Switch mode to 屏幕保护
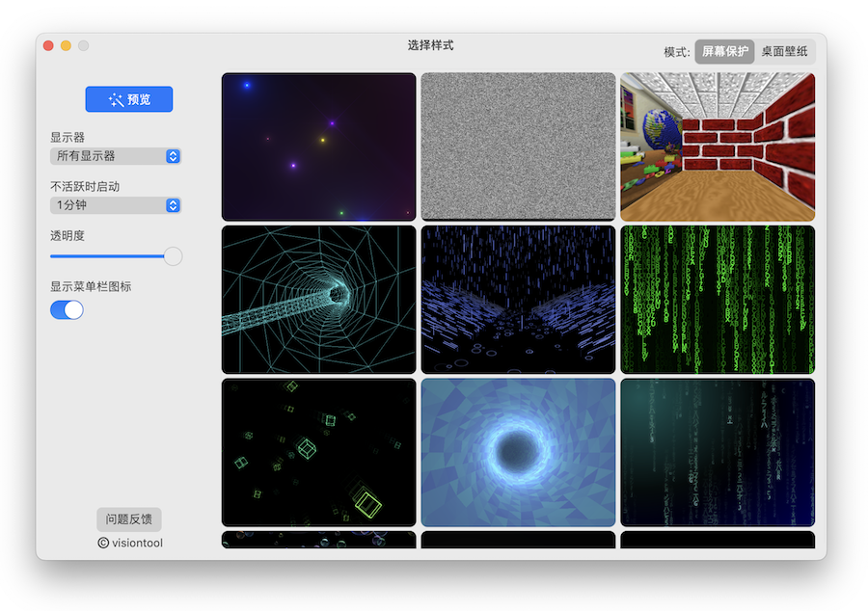Viewport: 868px width, 611px height. (x=724, y=51)
